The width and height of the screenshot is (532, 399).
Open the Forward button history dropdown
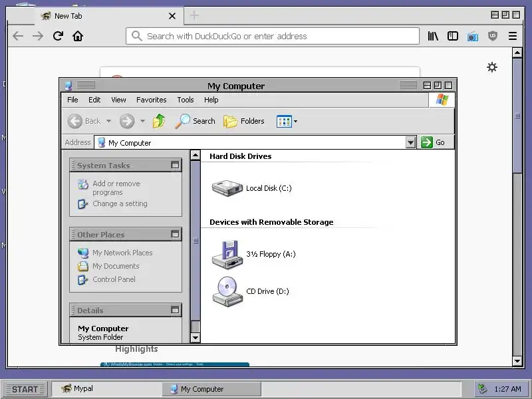tap(142, 121)
